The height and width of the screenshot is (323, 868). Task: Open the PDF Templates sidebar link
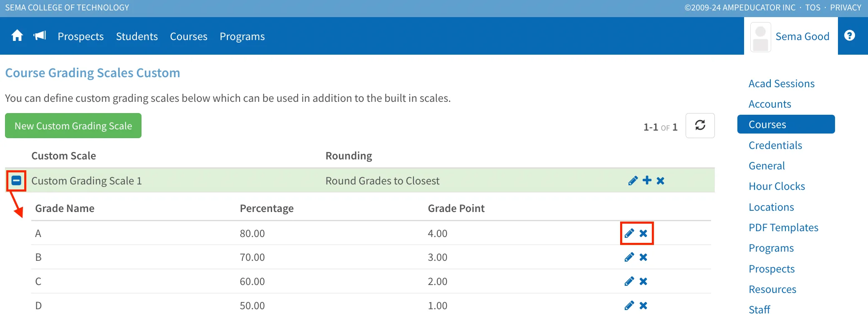783,227
